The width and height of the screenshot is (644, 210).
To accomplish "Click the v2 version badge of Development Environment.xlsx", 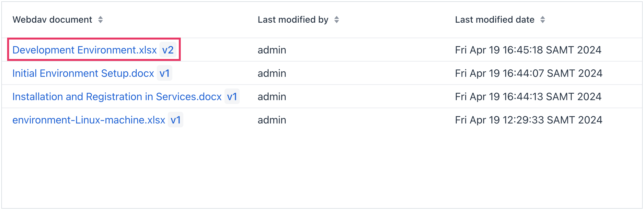I will click(x=168, y=50).
